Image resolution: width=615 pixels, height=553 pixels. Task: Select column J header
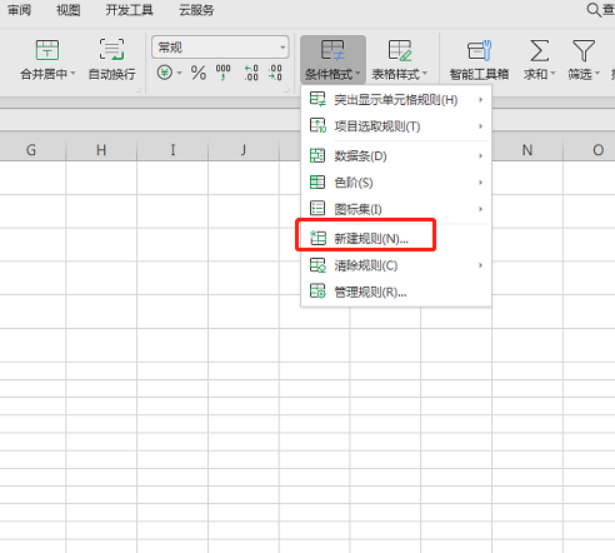244,150
